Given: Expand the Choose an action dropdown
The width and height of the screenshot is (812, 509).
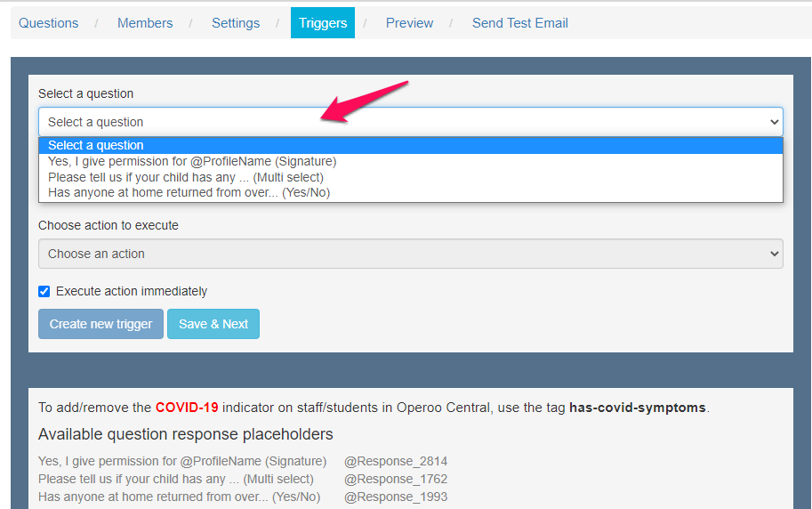Looking at the screenshot, I should (410, 254).
